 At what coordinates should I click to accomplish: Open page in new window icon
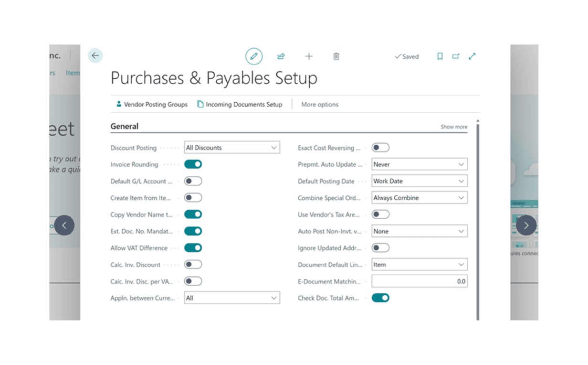click(x=456, y=56)
